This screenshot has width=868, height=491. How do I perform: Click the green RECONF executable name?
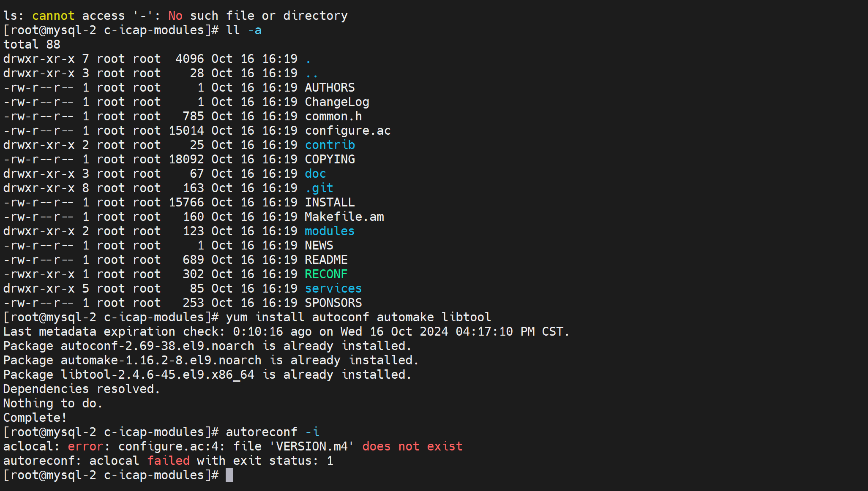point(326,274)
